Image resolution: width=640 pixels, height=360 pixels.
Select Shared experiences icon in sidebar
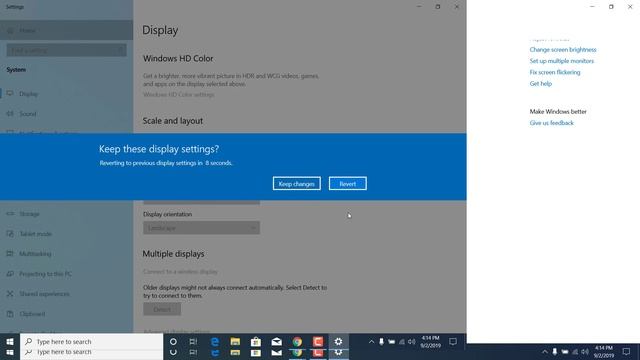pos(10,293)
